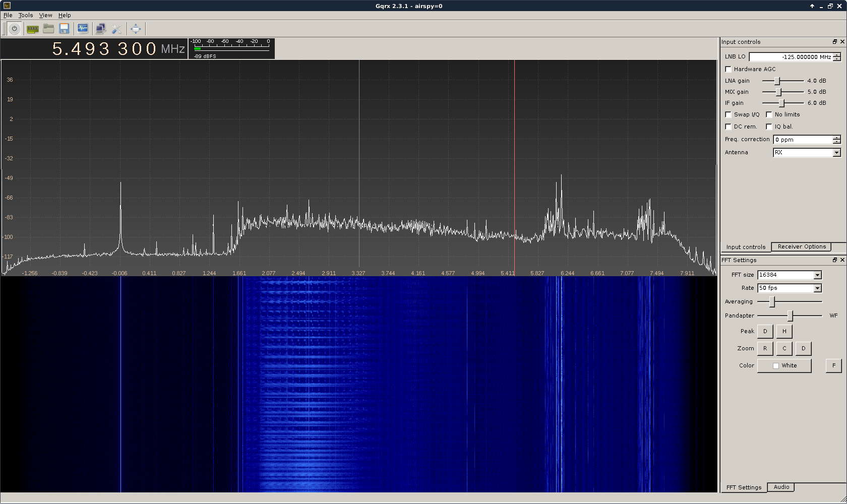Open the I/Q recording monitor icon
The image size is (847, 504).
(x=83, y=29)
